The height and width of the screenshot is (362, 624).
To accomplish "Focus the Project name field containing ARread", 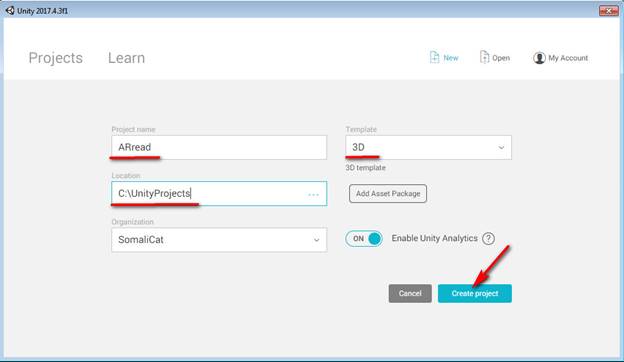I will (219, 148).
